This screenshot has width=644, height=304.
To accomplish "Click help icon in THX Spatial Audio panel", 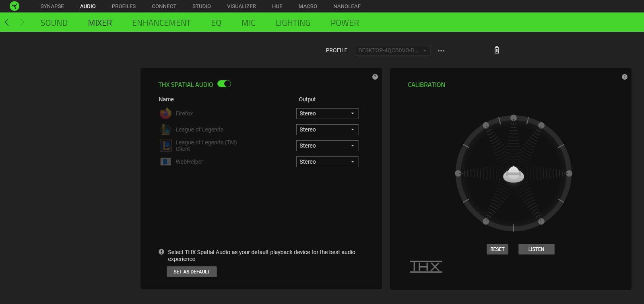I will coord(375,77).
